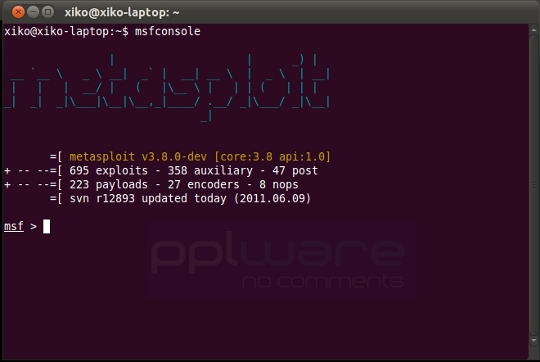Click the 223 payloads text
Image resolution: width=540 pixels, height=362 pixels.
coord(108,185)
